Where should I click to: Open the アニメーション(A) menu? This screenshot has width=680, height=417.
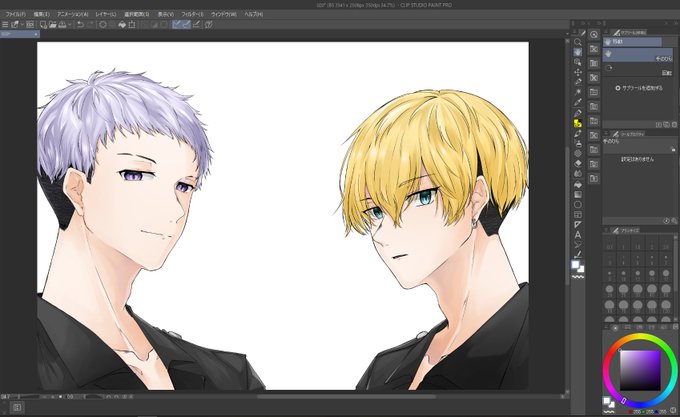tap(72, 14)
